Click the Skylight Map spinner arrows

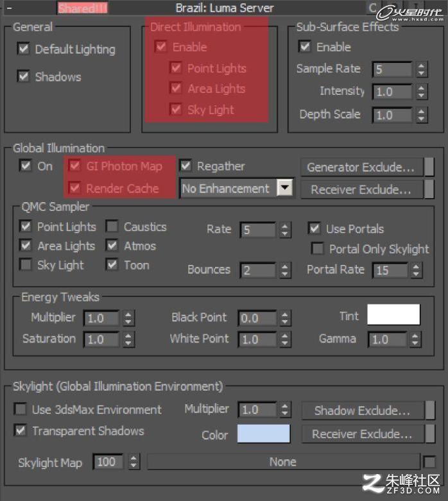tap(134, 462)
